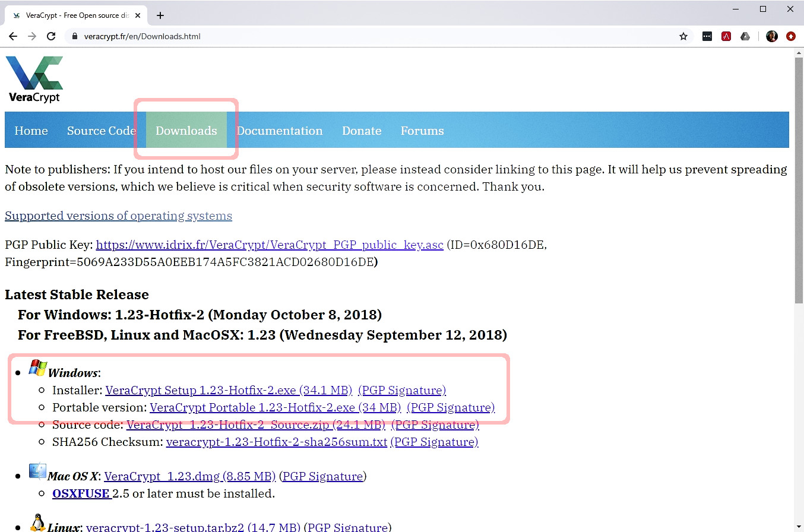804x532 pixels.
Task: Open the Chrome profile avatar
Action: pos(772,36)
